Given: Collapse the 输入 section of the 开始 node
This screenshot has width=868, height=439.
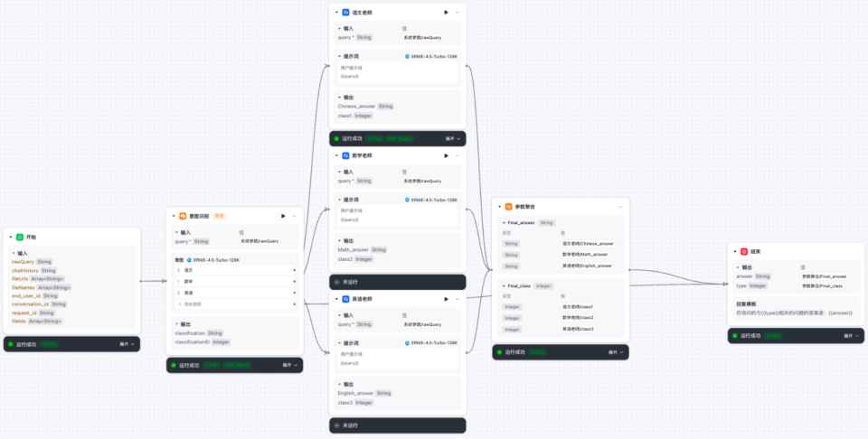Looking at the screenshot, I should 13,253.
